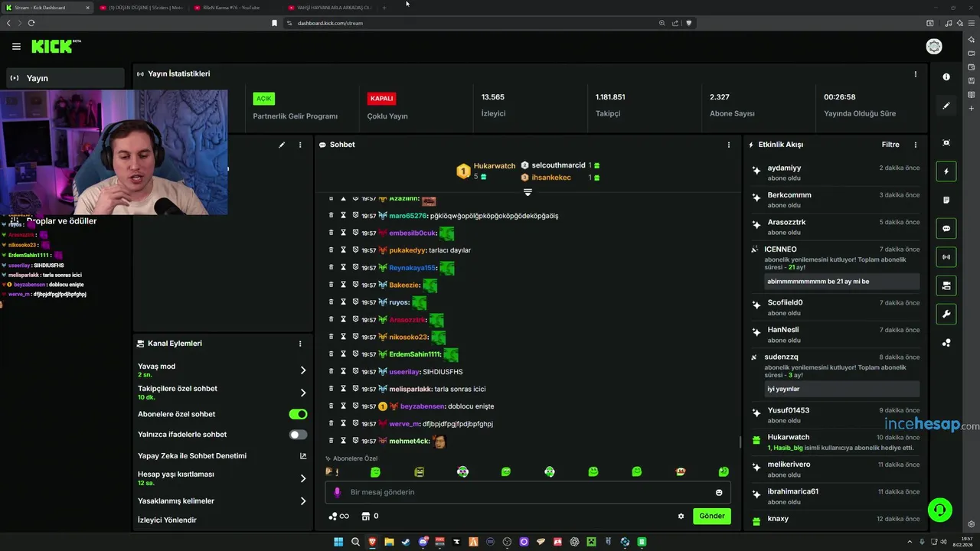Screen dimensions: 980x551
Task: Open the info icon in right sidebar
Action: tap(946, 77)
